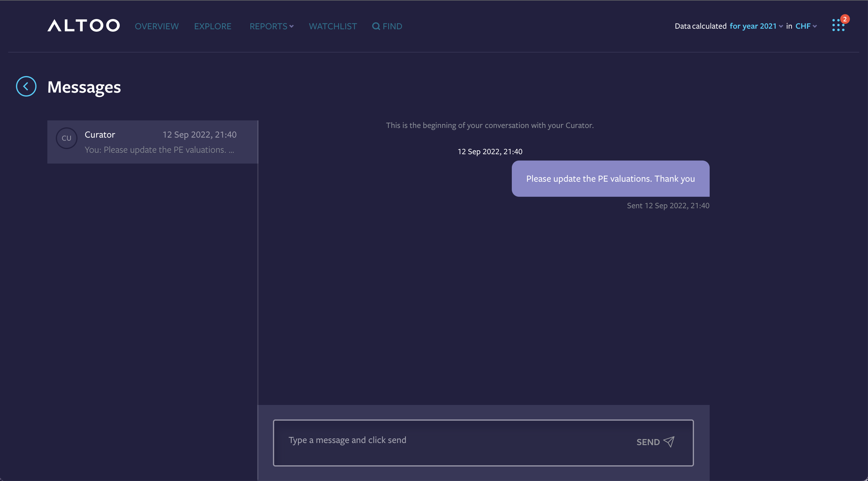
Task: Open the Explore page
Action: [213, 26]
